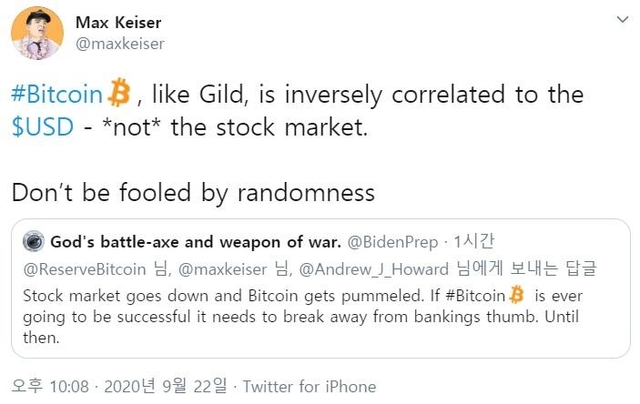Open God's battle-axe and weapon of war profile

point(196,242)
